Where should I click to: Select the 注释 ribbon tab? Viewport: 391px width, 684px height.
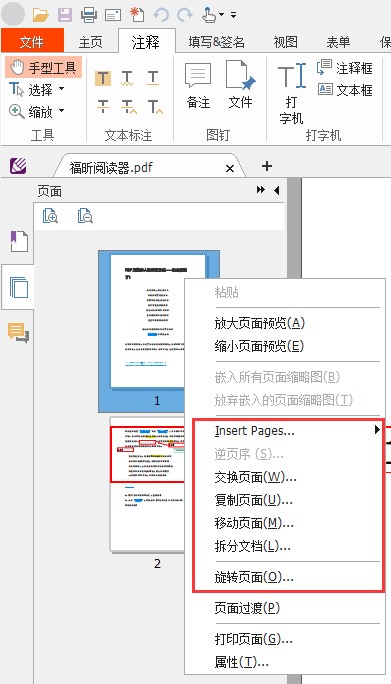(146, 42)
